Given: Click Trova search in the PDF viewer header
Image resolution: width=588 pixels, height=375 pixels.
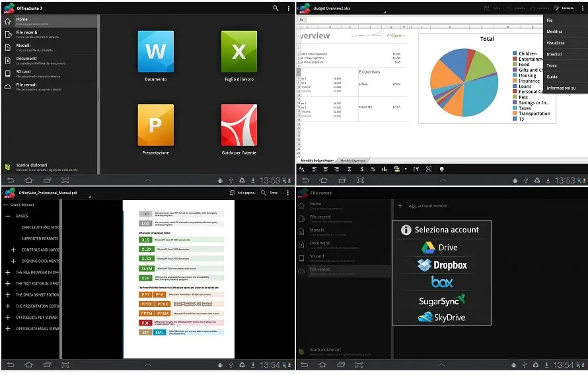Looking at the screenshot, I should point(270,193).
